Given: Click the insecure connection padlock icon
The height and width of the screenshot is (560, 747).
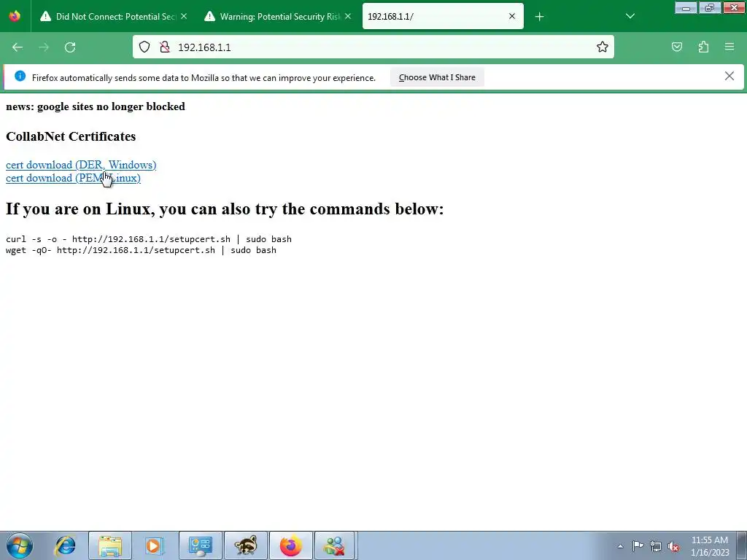Looking at the screenshot, I should 165,47.
